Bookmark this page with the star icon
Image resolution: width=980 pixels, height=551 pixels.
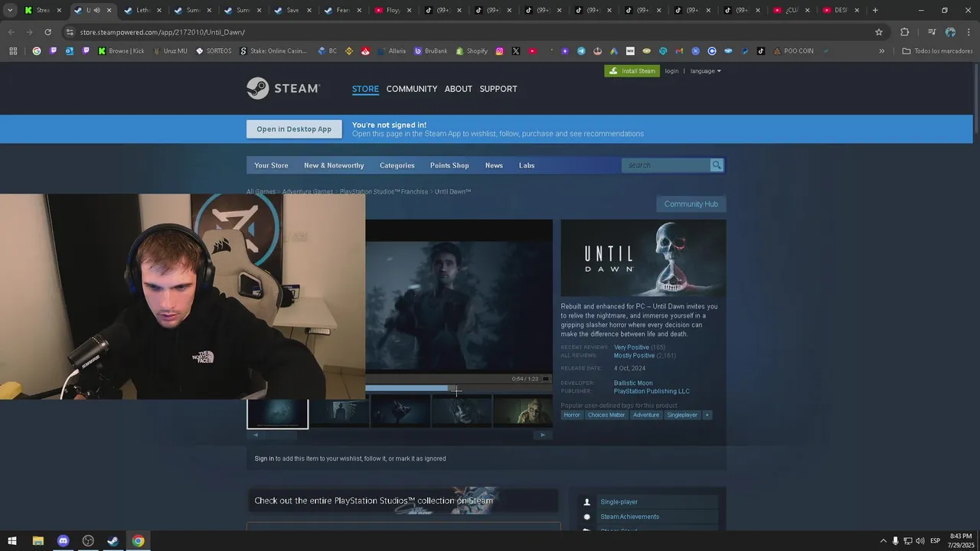point(879,32)
